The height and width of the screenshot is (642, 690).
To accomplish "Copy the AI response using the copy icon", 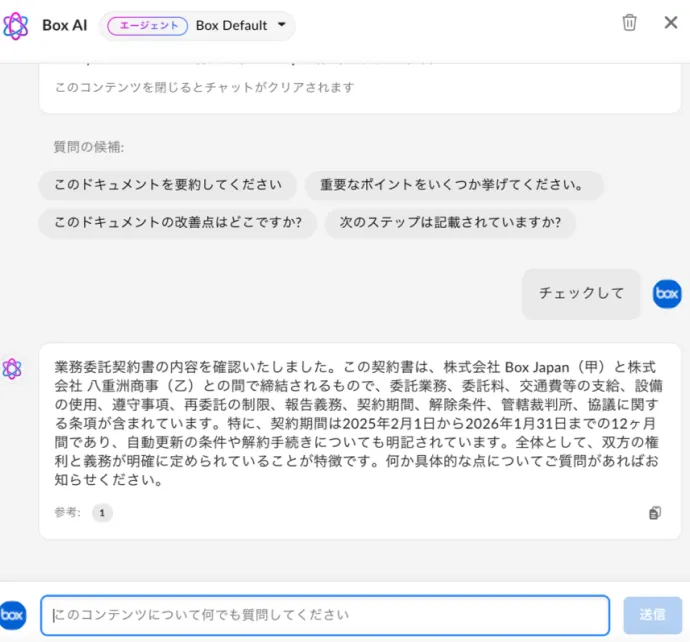I will click(x=655, y=513).
